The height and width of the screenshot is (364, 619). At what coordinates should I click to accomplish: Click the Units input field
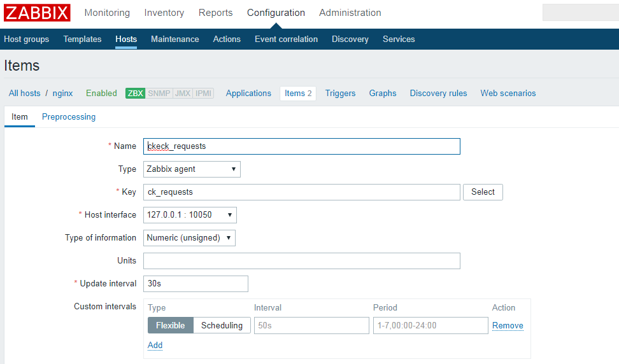point(302,261)
